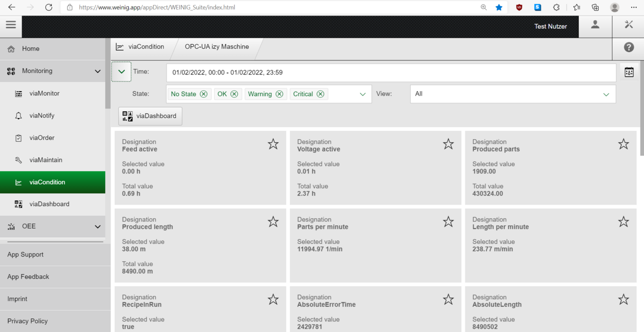644x332 pixels.
Task: Favorite the RecipeInRun card
Action: pyautogui.click(x=273, y=300)
